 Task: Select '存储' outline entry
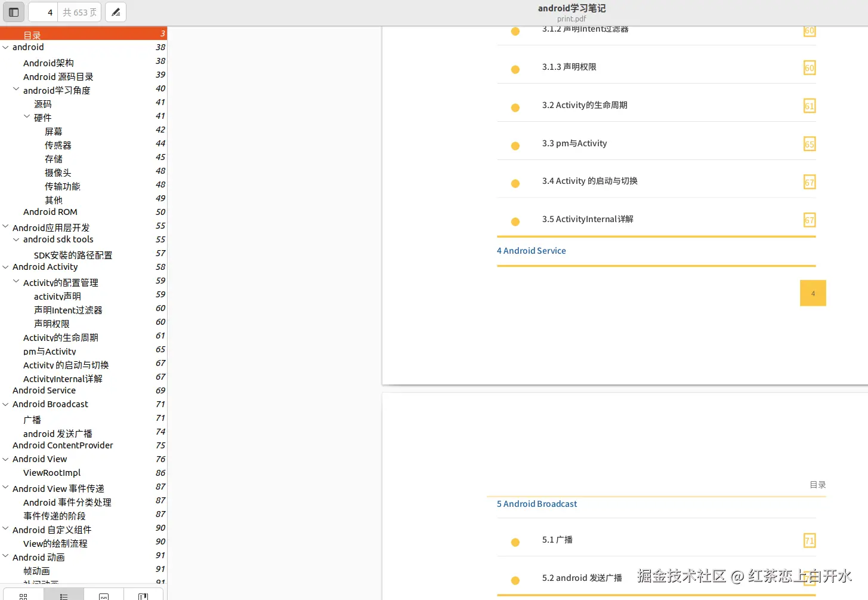(54, 159)
